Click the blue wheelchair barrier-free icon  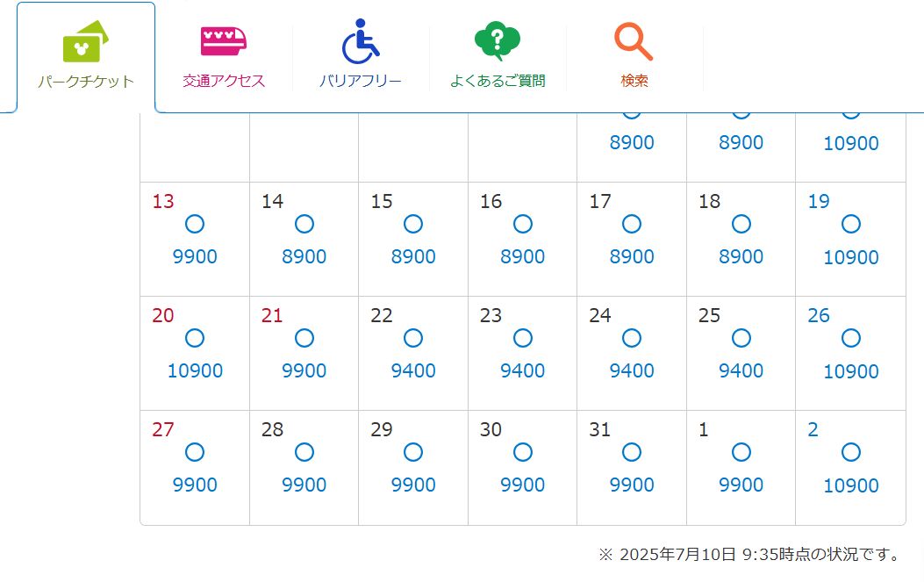(x=360, y=41)
